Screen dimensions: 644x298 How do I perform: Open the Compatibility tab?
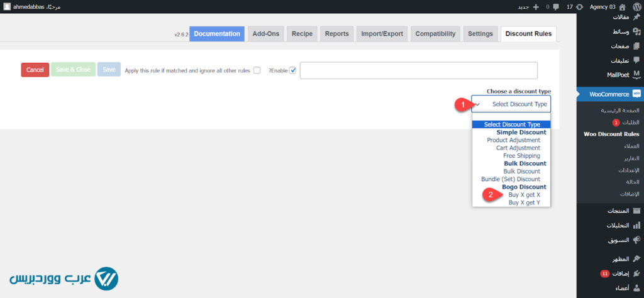435,34
